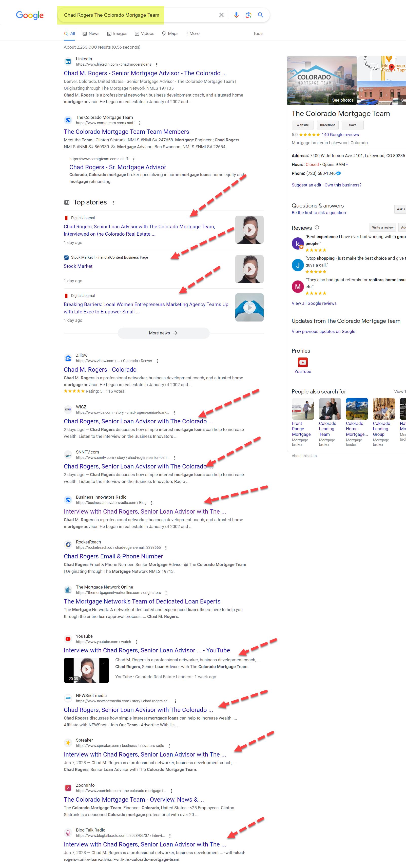
Task: Play the 20:08 YouTube interview video thumbnail
Action: (x=86, y=671)
